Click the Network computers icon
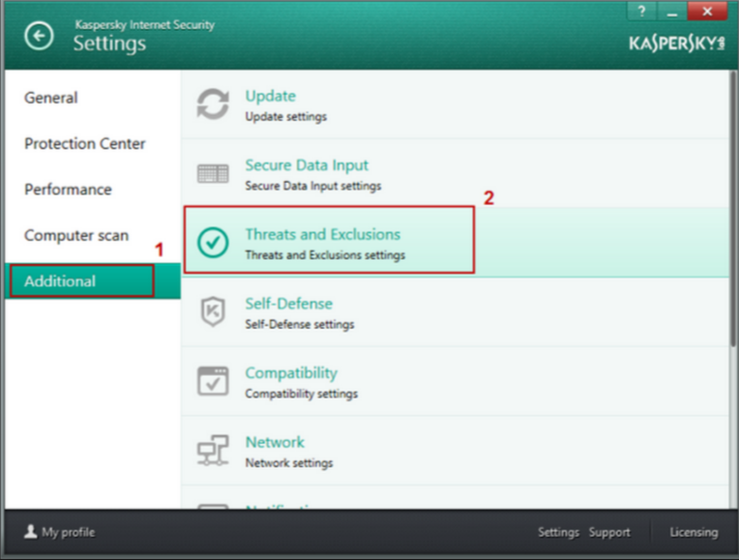This screenshot has height=560, width=739. pyautogui.click(x=213, y=450)
